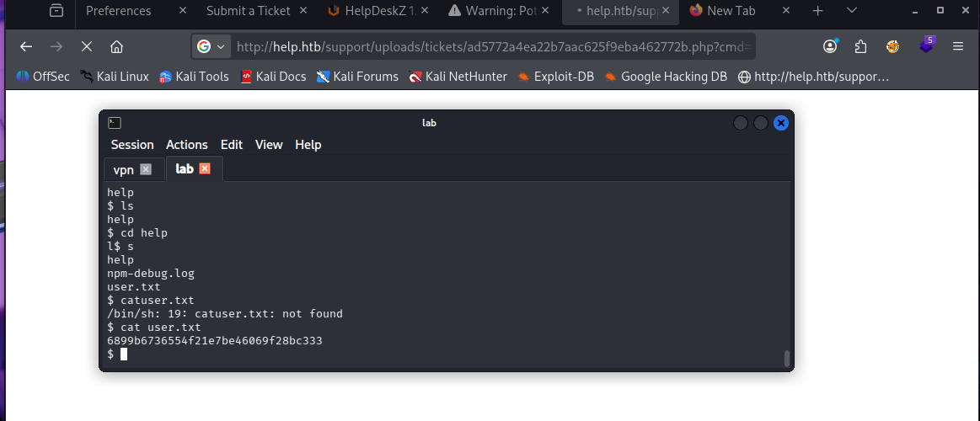Click the terminal vertical scrollbar handle
The width and height of the screenshot is (980, 421).
(787, 359)
